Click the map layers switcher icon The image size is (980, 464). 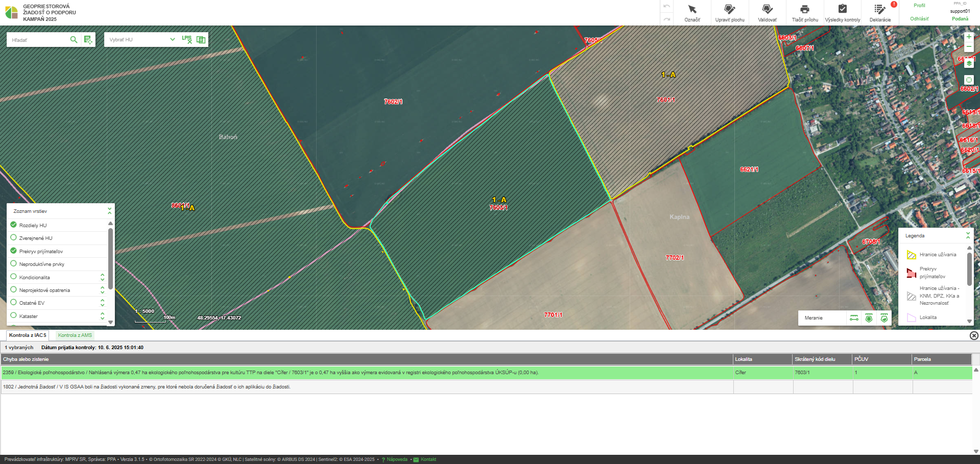(969, 63)
